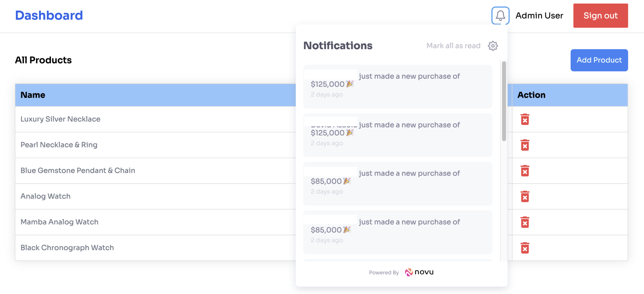The width and height of the screenshot is (644, 294).
Task: Click the Name column header
Action: point(33,95)
